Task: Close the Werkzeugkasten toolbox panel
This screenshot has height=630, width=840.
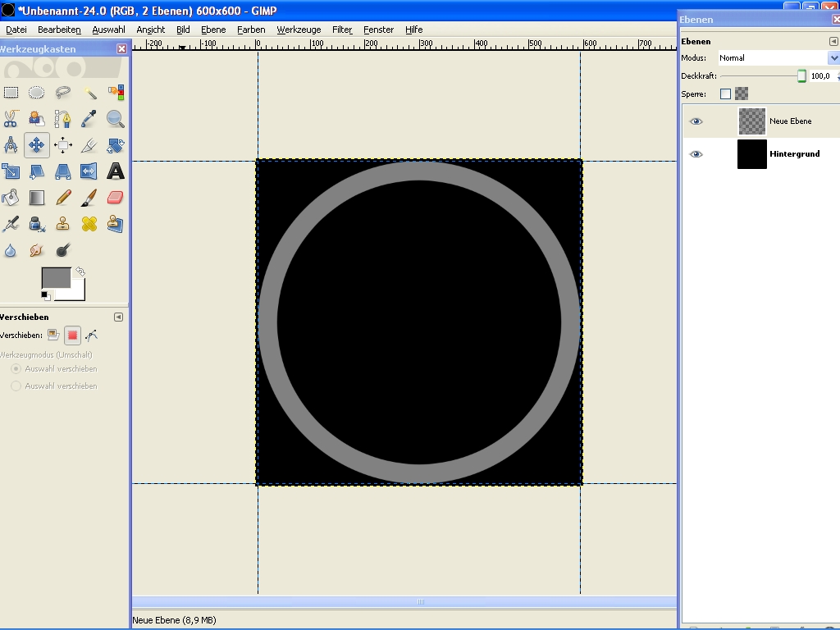Action: point(121,48)
